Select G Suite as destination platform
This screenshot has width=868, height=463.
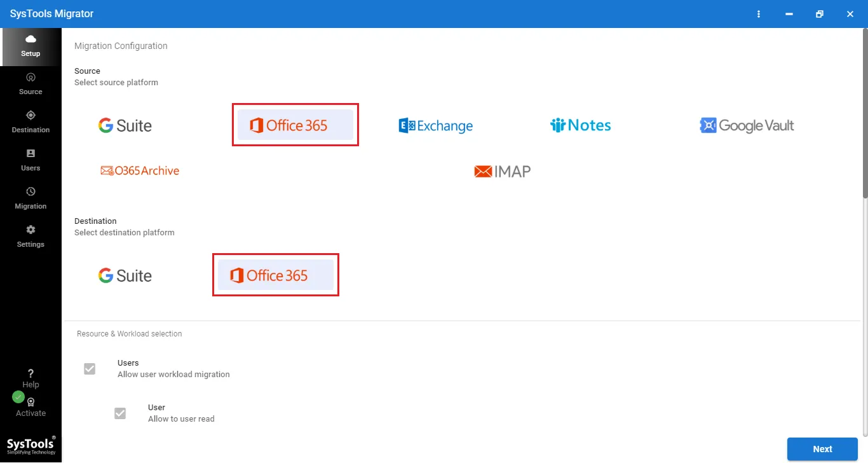tap(125, 275)
